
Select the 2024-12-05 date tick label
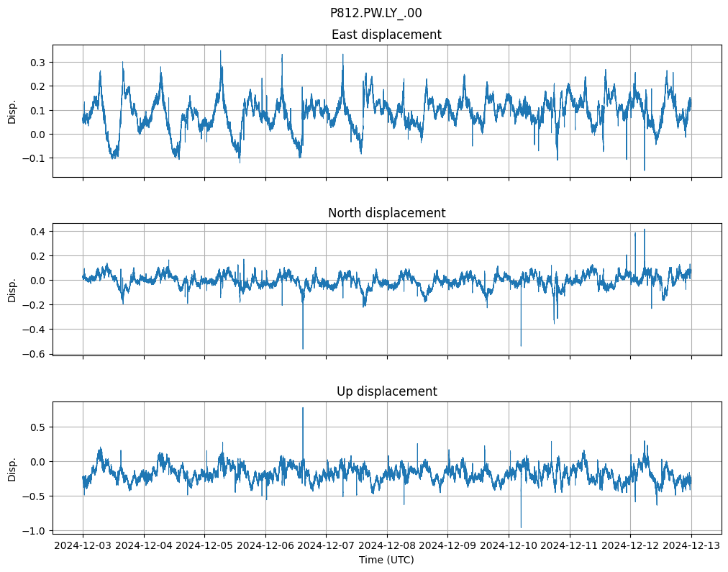click(x=204, y=546)
